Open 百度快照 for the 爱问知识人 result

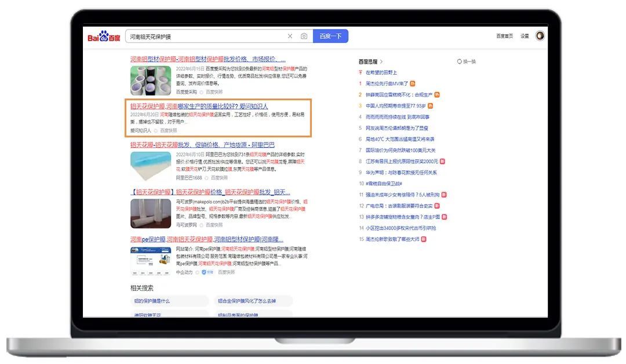[169, 131]
